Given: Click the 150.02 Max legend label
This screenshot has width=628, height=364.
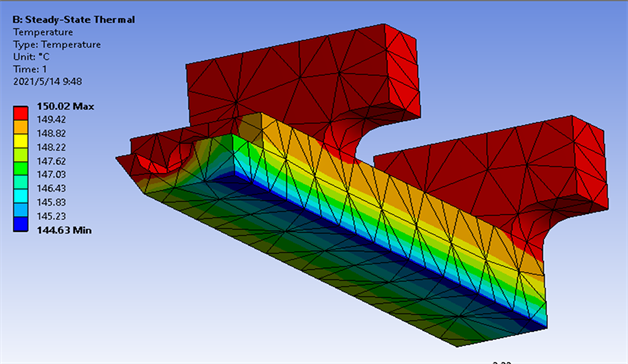Looking at the screenshot, I should (x=65, y=107).
